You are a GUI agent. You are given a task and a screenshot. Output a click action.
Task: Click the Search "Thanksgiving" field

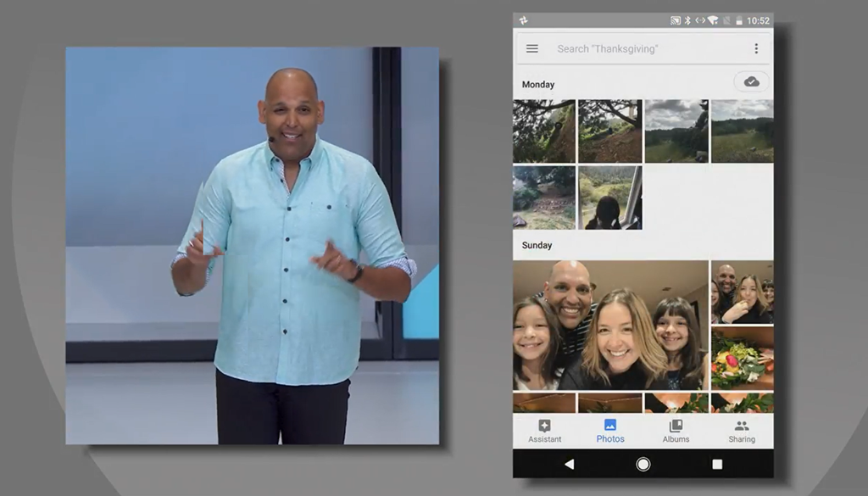pyautogui.click(x=643, y=48)
